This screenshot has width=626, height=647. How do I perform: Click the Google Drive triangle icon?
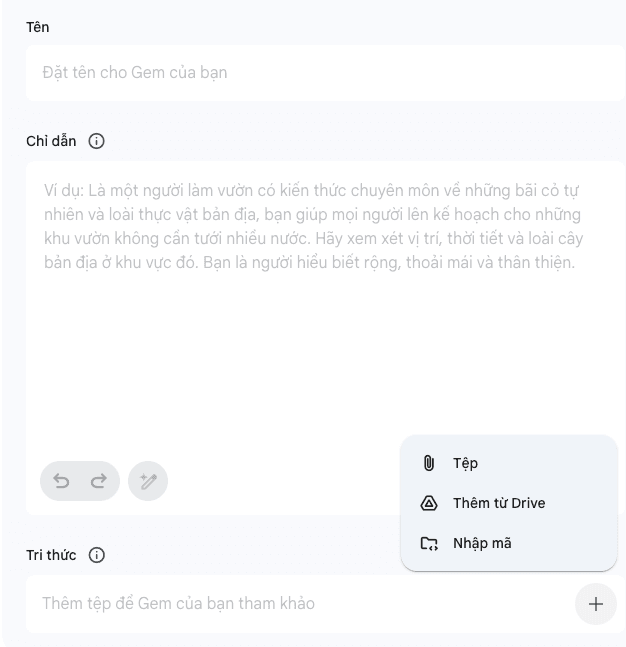[429, 503]
